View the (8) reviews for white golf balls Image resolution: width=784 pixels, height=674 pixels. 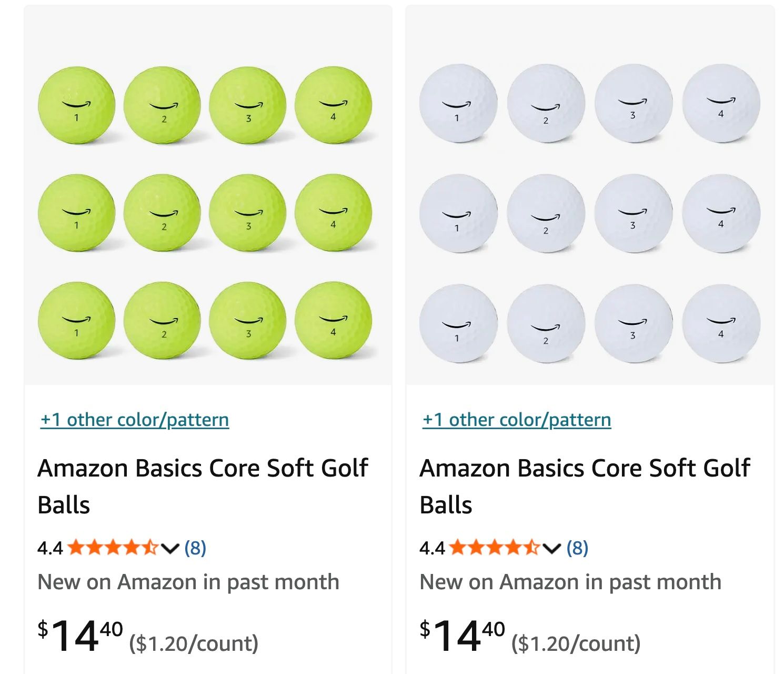577,548
